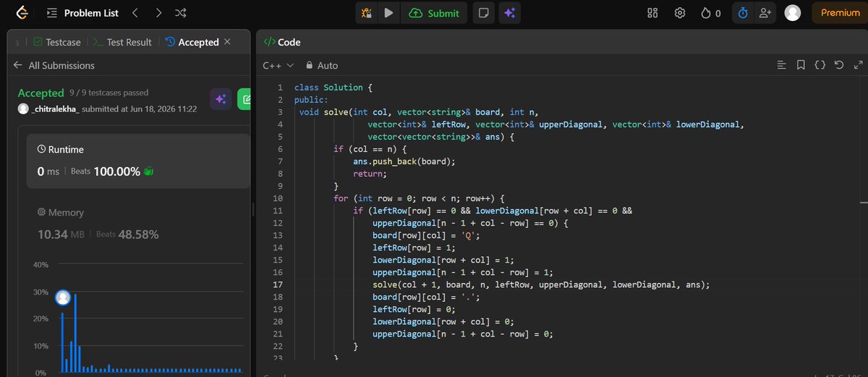Click the debugger icon beside Run
The height and width of the screenshot is (377, 868).
coord(367,13)
